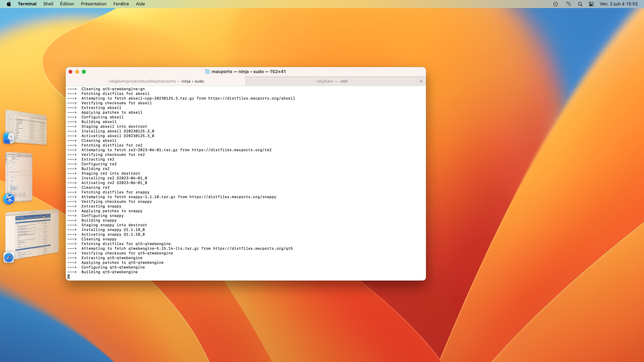
Task: Click the Time Machine menu bar icon
Action: [555, 4]
